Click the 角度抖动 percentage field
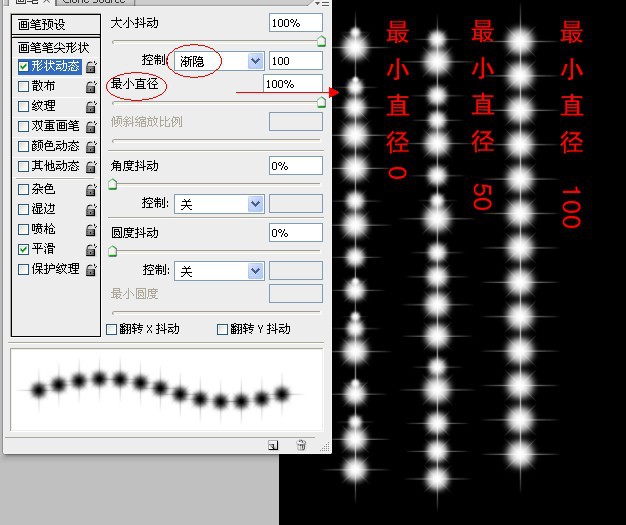 point(296,166)
